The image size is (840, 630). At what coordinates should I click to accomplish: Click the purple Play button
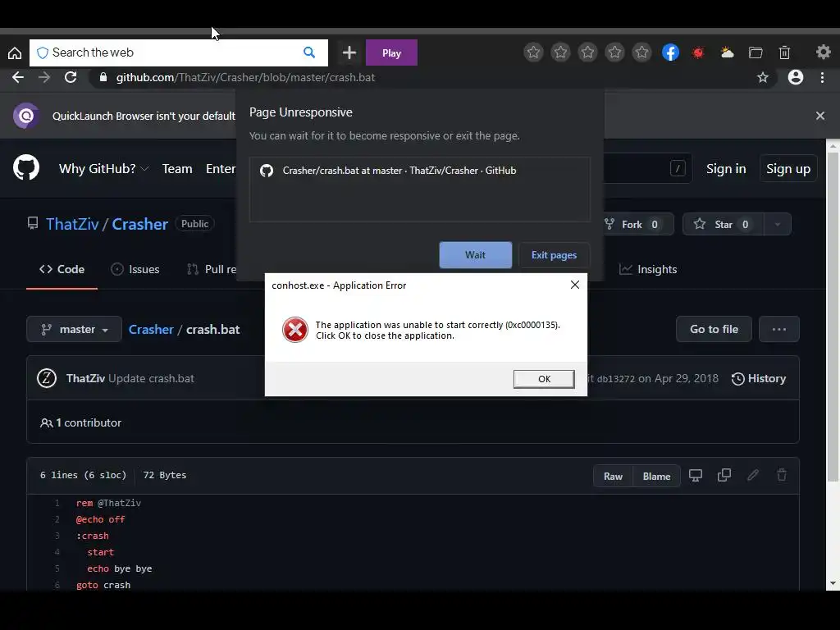391,52
